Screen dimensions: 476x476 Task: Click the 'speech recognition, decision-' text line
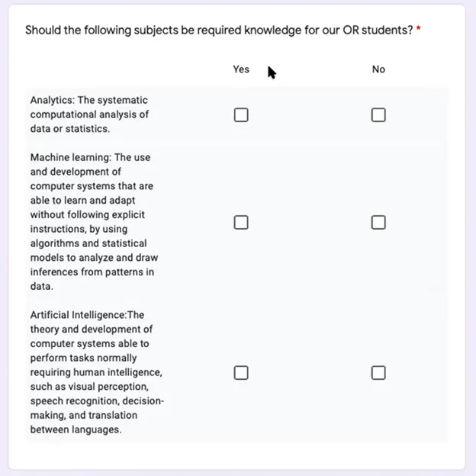(x=97, y=401)
